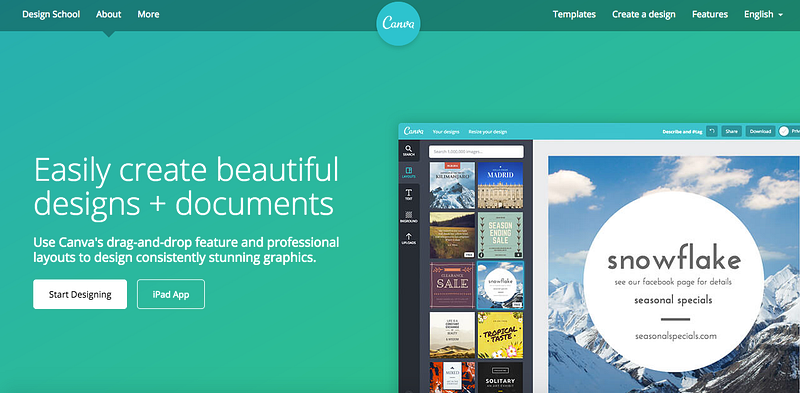Screen dimensions: 800x393
Task: Open the Search tool in editor sidebar
Action: [x=409, y=151]
